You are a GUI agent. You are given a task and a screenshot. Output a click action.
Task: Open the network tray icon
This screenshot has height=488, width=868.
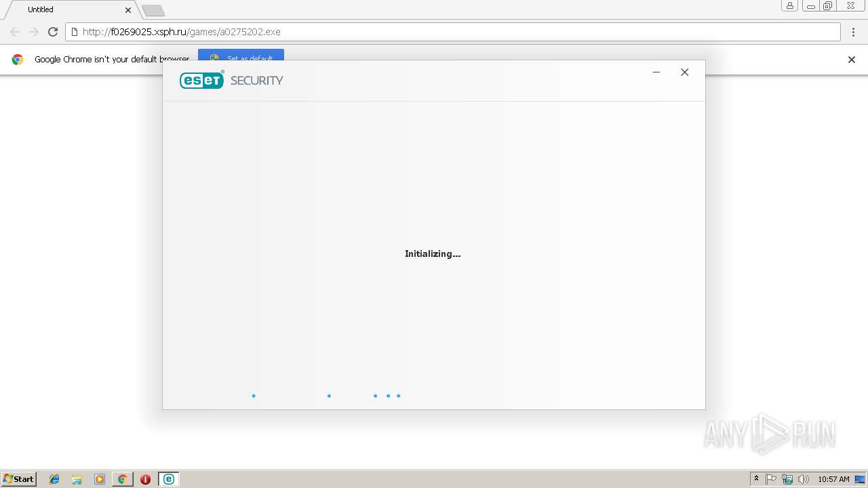pyautogui.click(x=787, y=479)
